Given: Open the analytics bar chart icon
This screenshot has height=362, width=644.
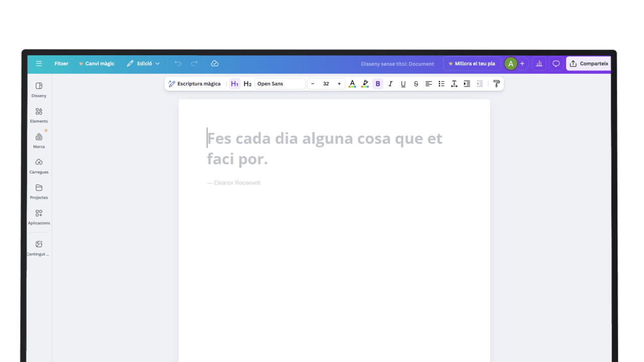Looking at the screenshot, I should pyautogui.click(x=539, y=64).
